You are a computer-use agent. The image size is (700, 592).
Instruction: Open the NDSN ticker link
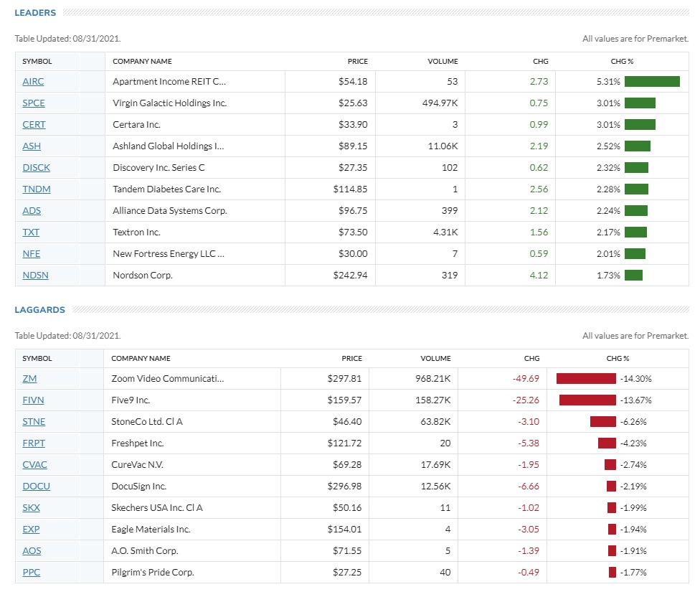(35, 275)
